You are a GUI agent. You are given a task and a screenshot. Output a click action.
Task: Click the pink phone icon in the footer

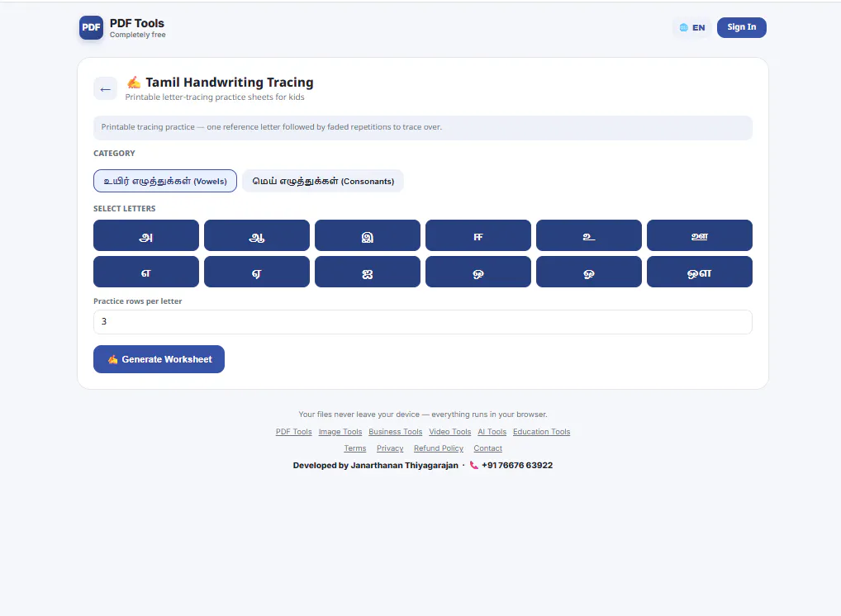473,466
